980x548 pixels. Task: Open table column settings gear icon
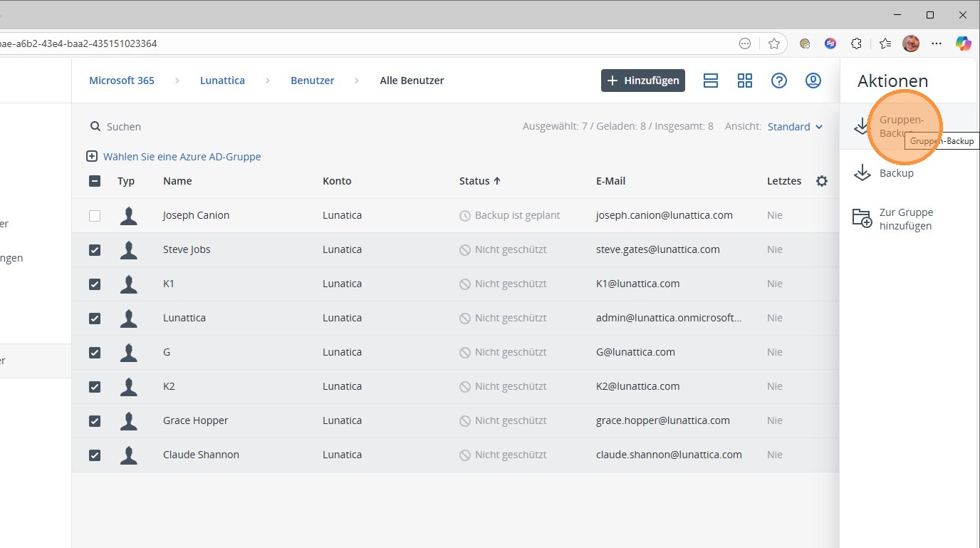[x=822, y=181]
